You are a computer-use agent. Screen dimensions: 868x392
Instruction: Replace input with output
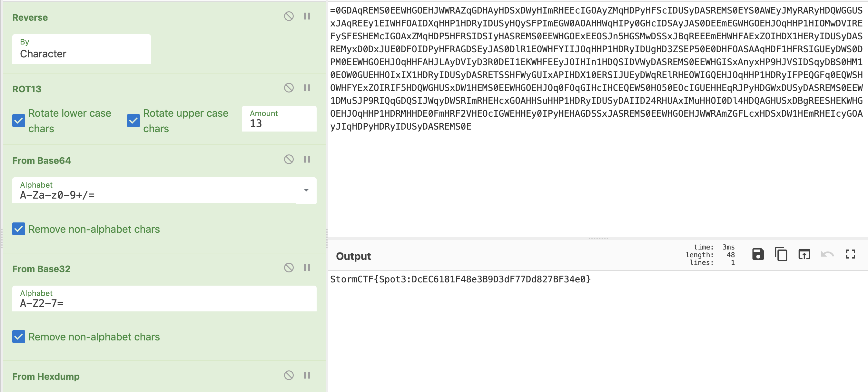point(804,254)
